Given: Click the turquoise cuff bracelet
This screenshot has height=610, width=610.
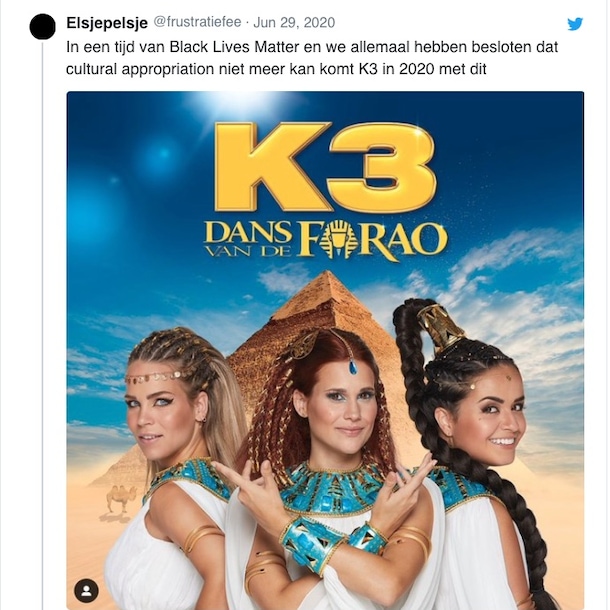Looking at the screenshot, I should [312, 544].
